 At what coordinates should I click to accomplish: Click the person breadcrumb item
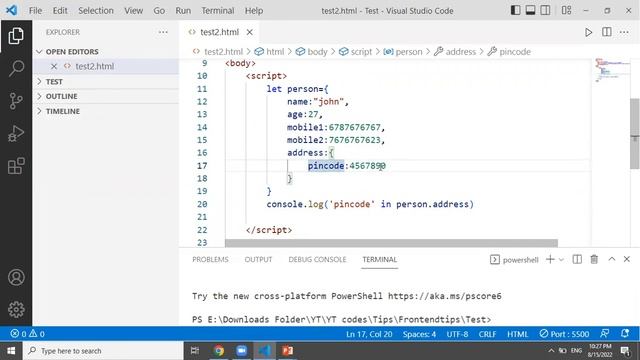pyautogui.click(x=403, y=52)
